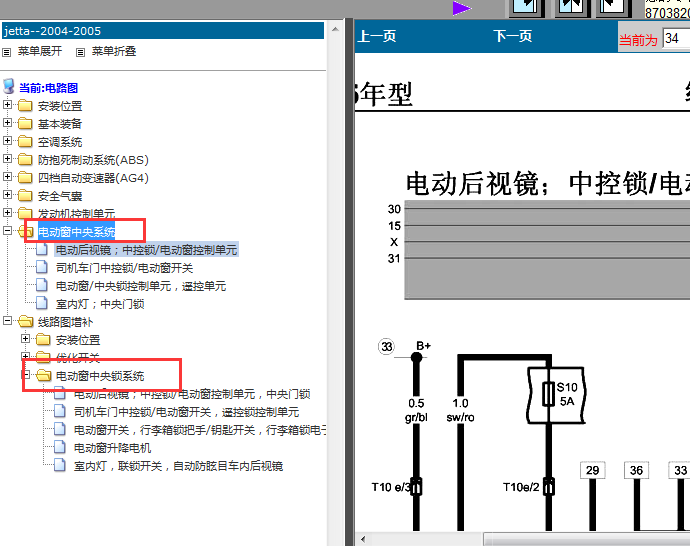Click the 当前:电路图 link
Viewport: 690px width, 546px height.
point(48,88)
